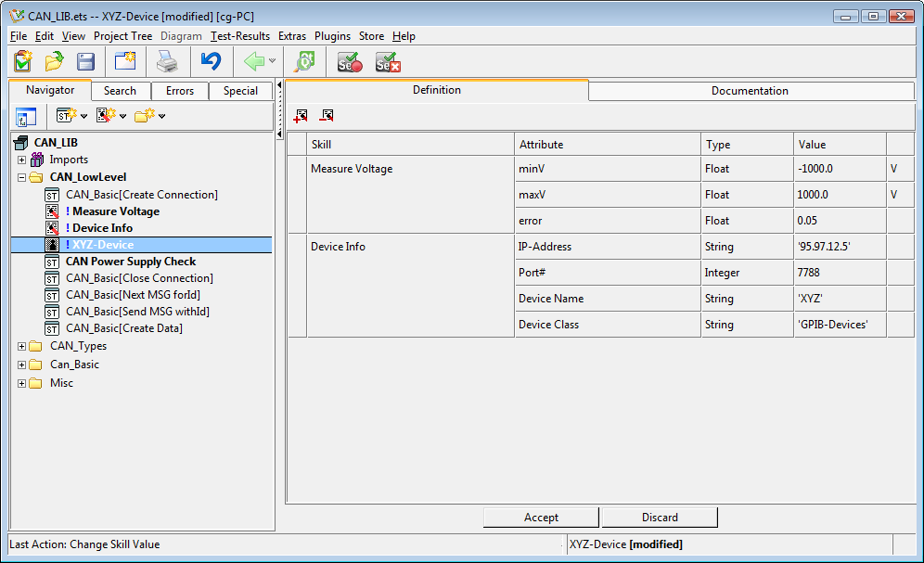Click the Print toolbar icon

(166, 62)
